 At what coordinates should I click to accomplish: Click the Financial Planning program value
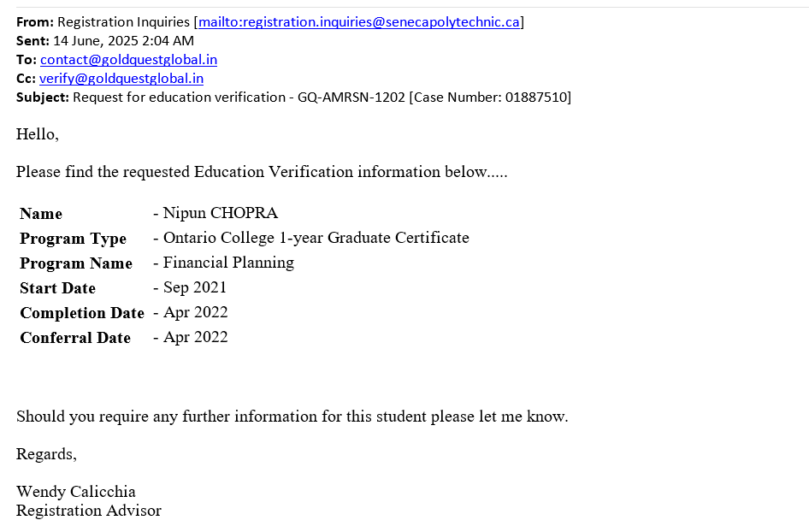[x=228, y=263]
